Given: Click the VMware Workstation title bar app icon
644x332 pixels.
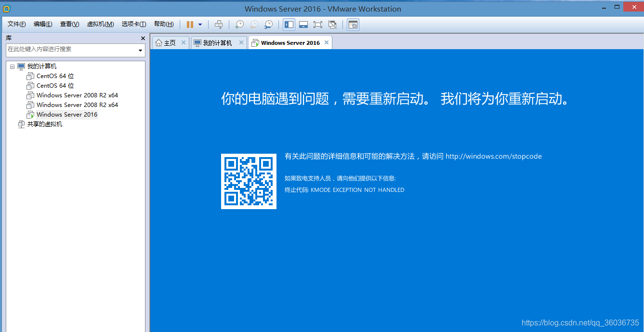Looking at the screenshot, I should tap(7, 9).
